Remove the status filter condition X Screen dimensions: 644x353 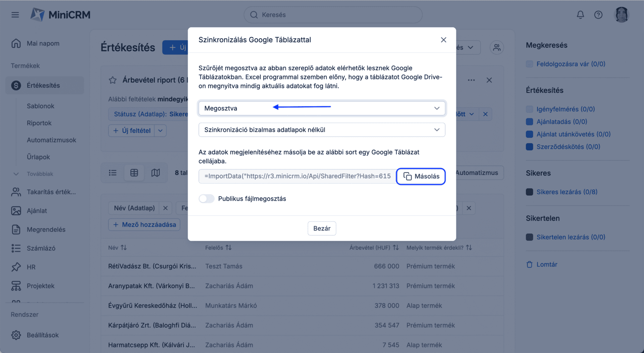485,114
